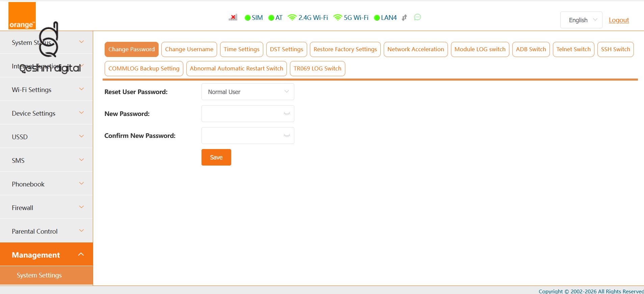Open the Network Acceleration tab
Screen dimensions: 644x294
pyautogui.click(x=416, y=49)
